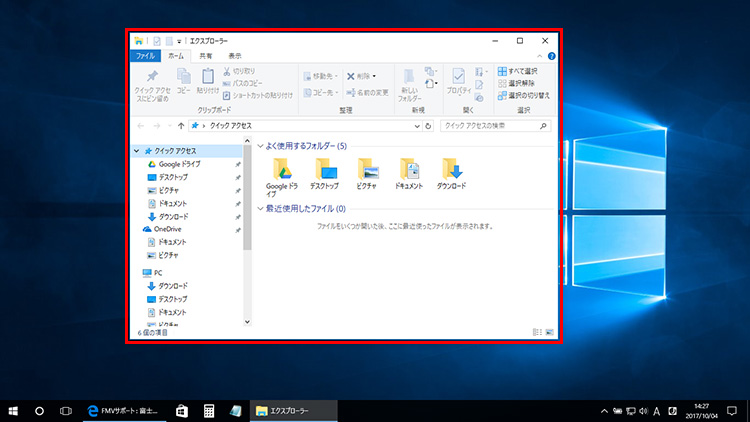Open the Downloads folder in frequent folders
750x422 pixels.
pyautogui.click(x=452, y=167)
